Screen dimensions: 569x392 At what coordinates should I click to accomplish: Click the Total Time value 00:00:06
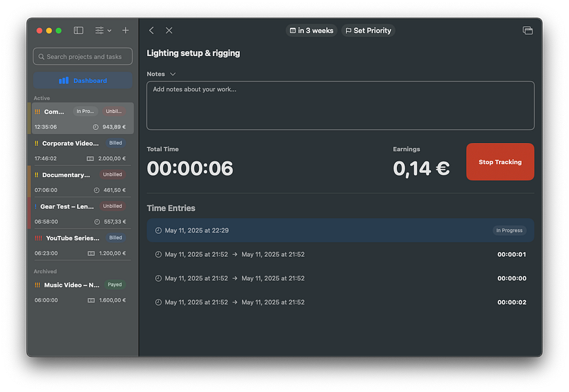coord(190,169)
